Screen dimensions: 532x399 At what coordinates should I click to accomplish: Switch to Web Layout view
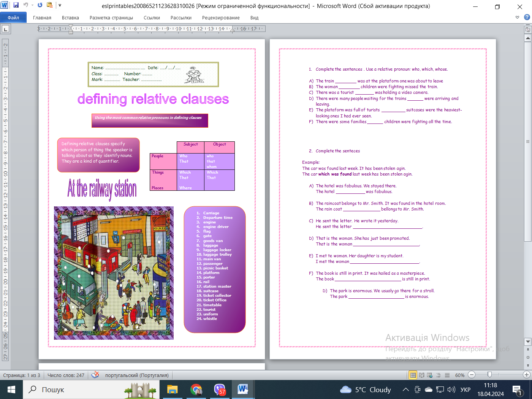click(430, 375)
